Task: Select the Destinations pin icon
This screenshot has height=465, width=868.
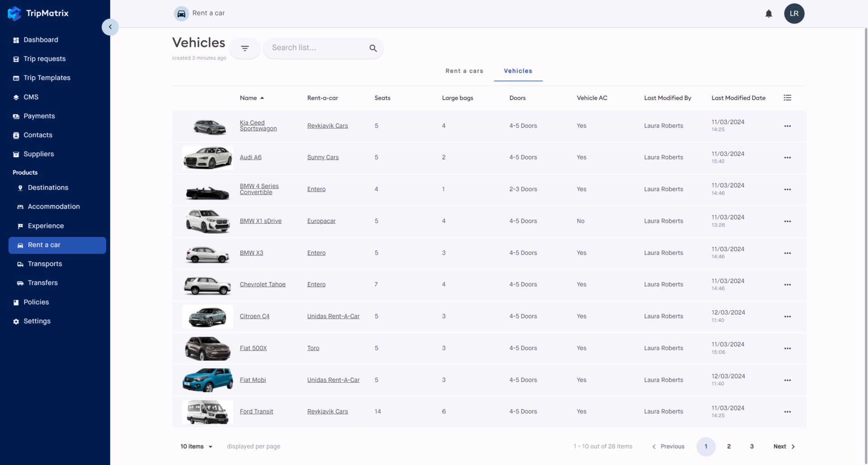Action: click(x=20, y=188)
